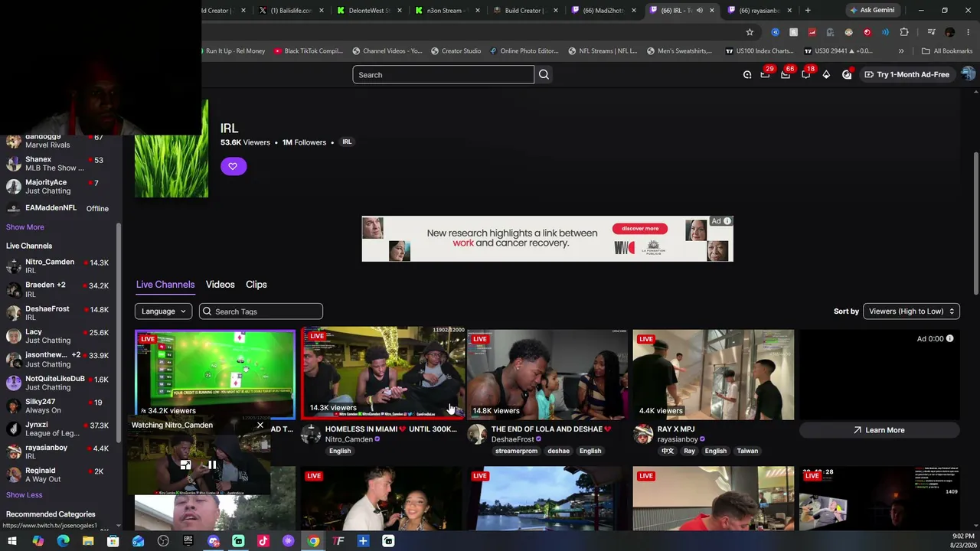The height and width of the screenshot is (551, 980).
Task: Open the HOMELESS IN MIAMI stream thumbnail
Action: tap(383, 373)
